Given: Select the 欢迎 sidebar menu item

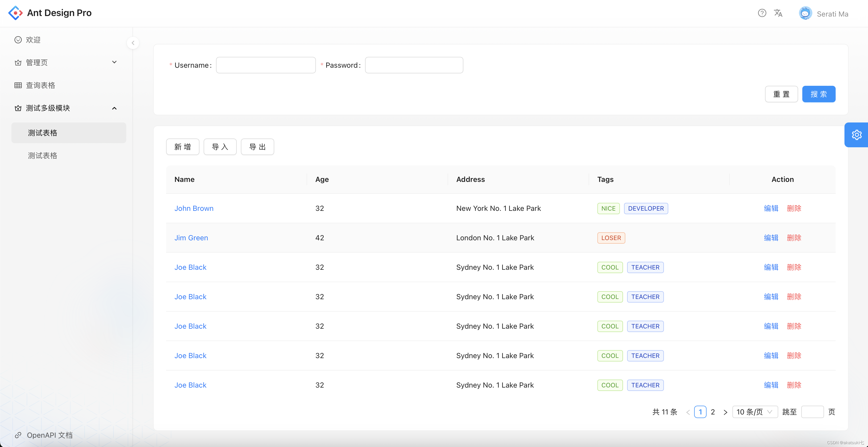Looking at the screenshot, I should (33, 40).
